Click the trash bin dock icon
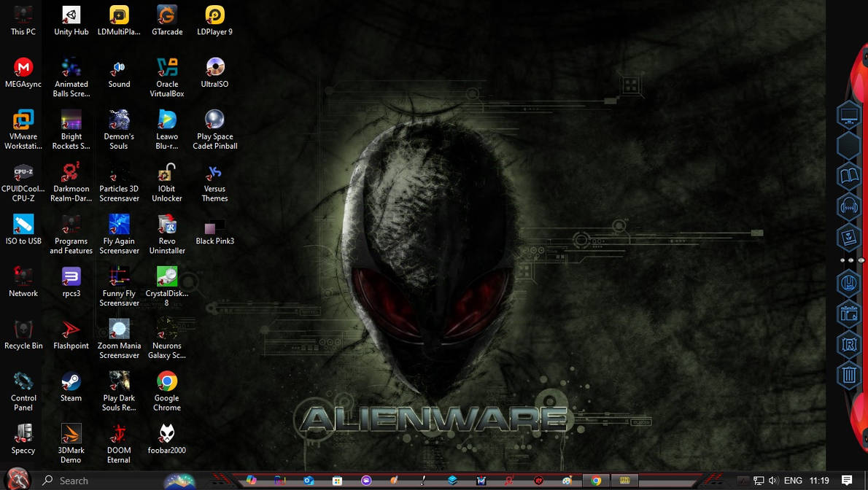 848,375
